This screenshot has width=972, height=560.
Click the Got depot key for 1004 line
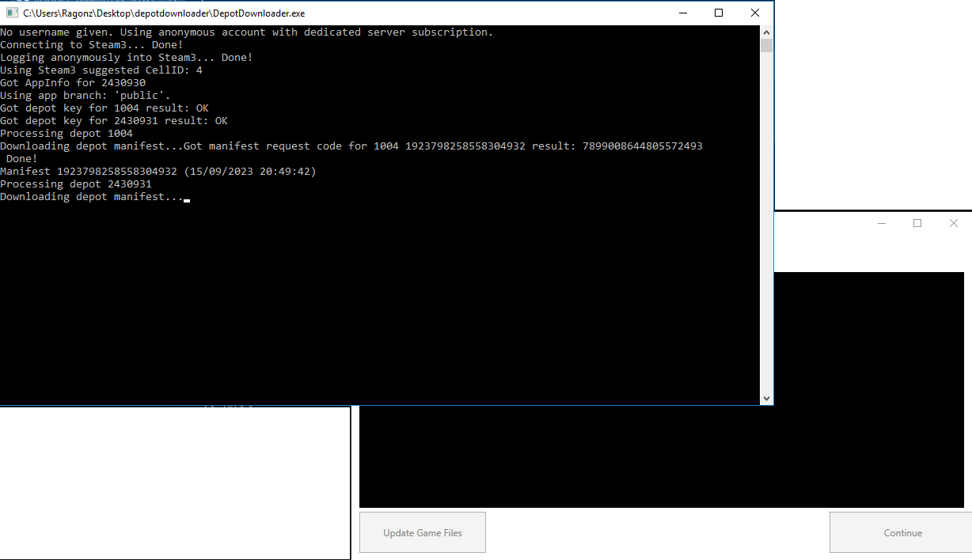pos(103,108)
